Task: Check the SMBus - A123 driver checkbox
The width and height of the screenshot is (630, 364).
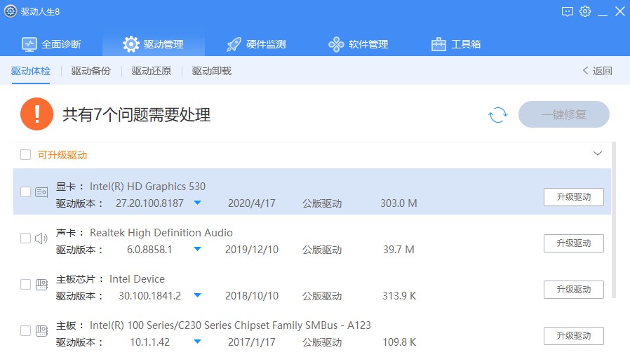Action: pyautogui.click(x=26, y=330)
